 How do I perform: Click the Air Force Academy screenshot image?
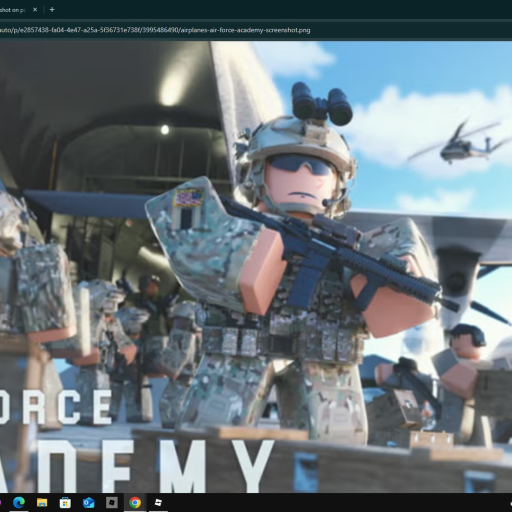tap(256, 267)
